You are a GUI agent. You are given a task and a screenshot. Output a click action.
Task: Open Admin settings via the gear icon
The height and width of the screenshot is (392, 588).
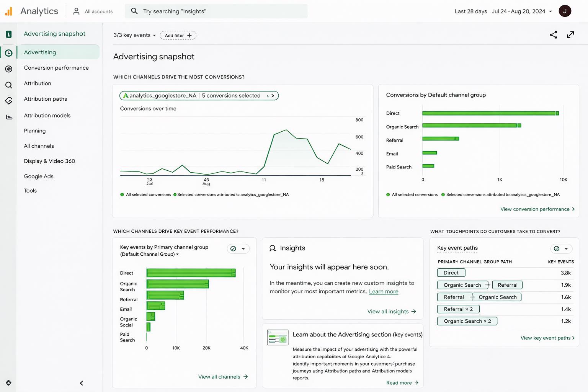coord(8,382)
